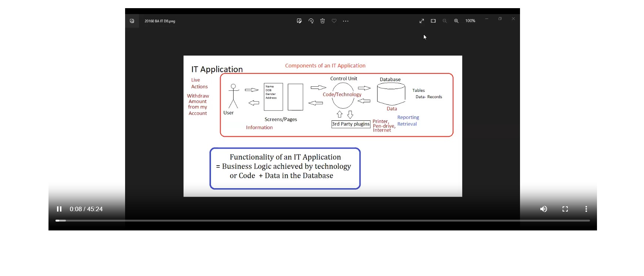
Task: Click the Photos app icon at top left
Action: point(132,21)
